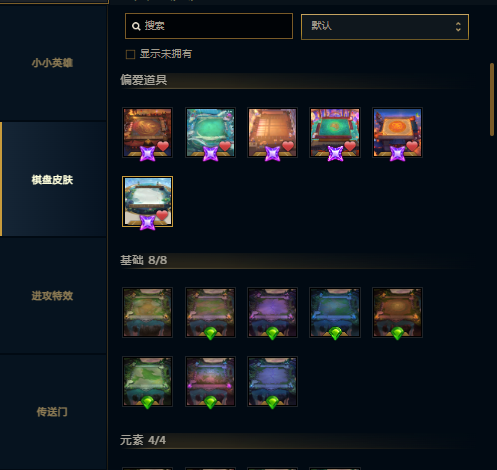The width and height of the screenshot is (497, 470).
Task: Unfavorite the heart on the orange courtyard arena
Action: point(288,146)
